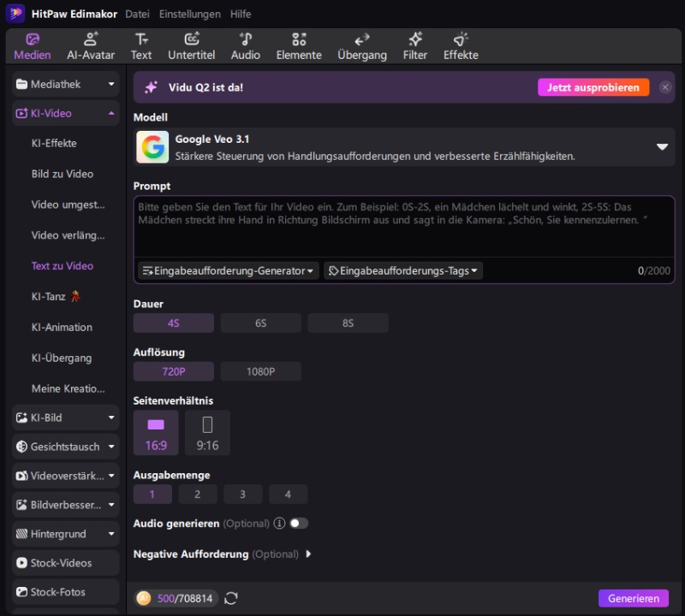Open the Audio tool in toolbar
This screenshot has height=616, width=685.
coord(246,46)
